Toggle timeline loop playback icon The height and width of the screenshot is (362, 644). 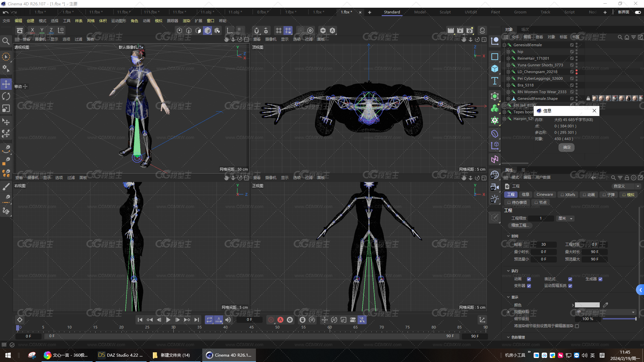[x=209, y=320]
